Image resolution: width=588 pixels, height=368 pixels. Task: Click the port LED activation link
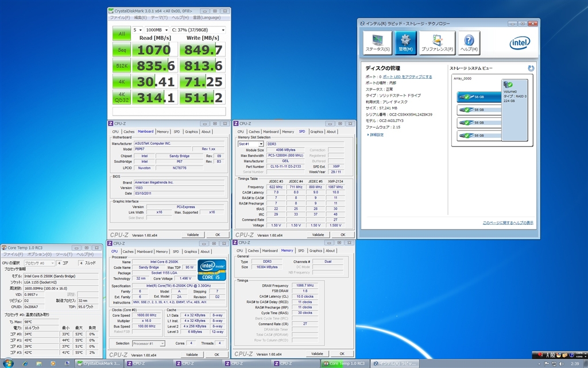(407, 76)
